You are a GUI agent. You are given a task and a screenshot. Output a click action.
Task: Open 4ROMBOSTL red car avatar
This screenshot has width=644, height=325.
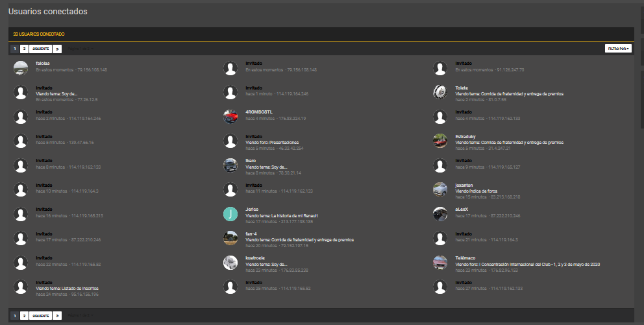pyautogui.click(x=230, y=117)
